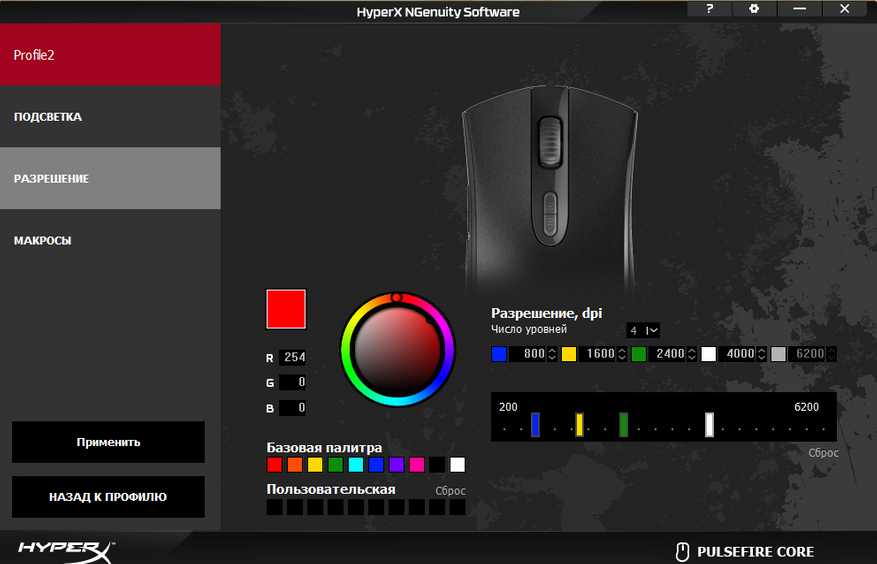Pick magenta from the base palette
Viewport: 877px width, 564px height.
[x=417, y=464]
